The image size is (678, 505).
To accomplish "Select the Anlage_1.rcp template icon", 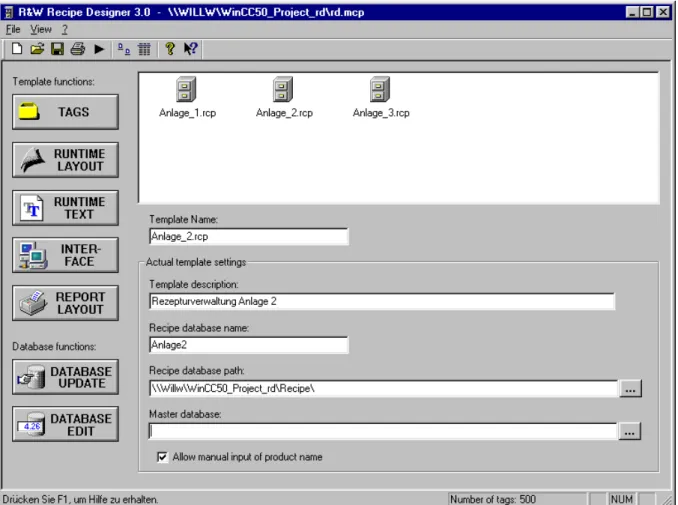I will 186,89.
